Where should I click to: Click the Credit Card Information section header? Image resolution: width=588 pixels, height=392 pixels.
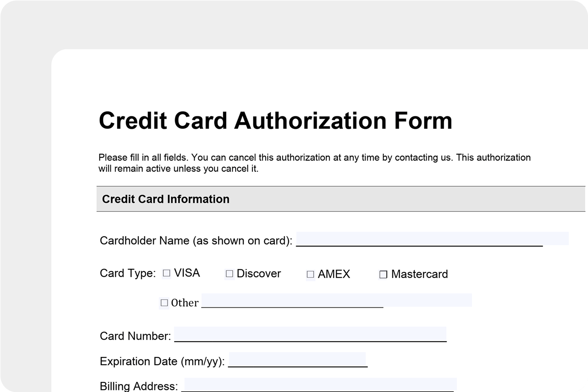click(x=166, y=199)
